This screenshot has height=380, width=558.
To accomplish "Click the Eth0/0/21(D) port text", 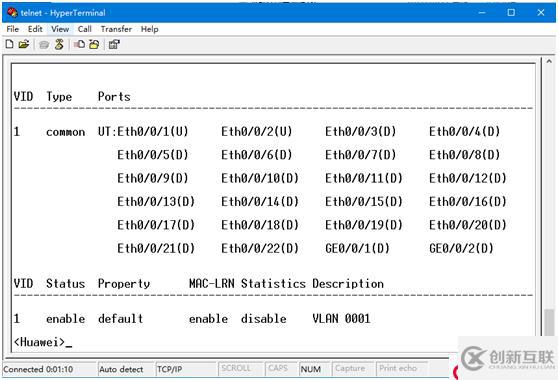I will click(x=156, y=248).
